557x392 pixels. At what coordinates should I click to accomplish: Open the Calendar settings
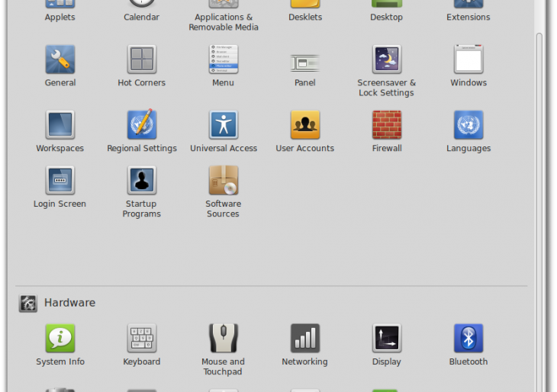[141, 11]
